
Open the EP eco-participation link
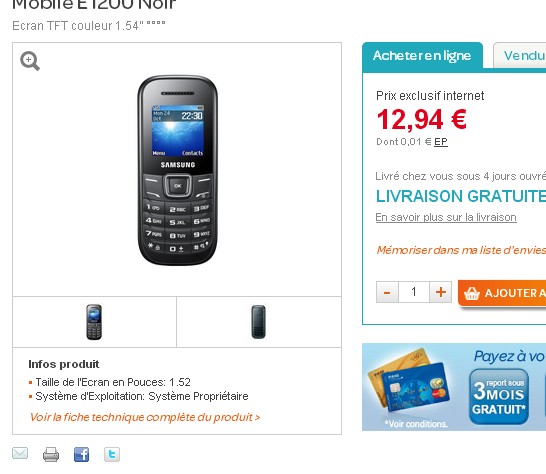pos(441,142)
